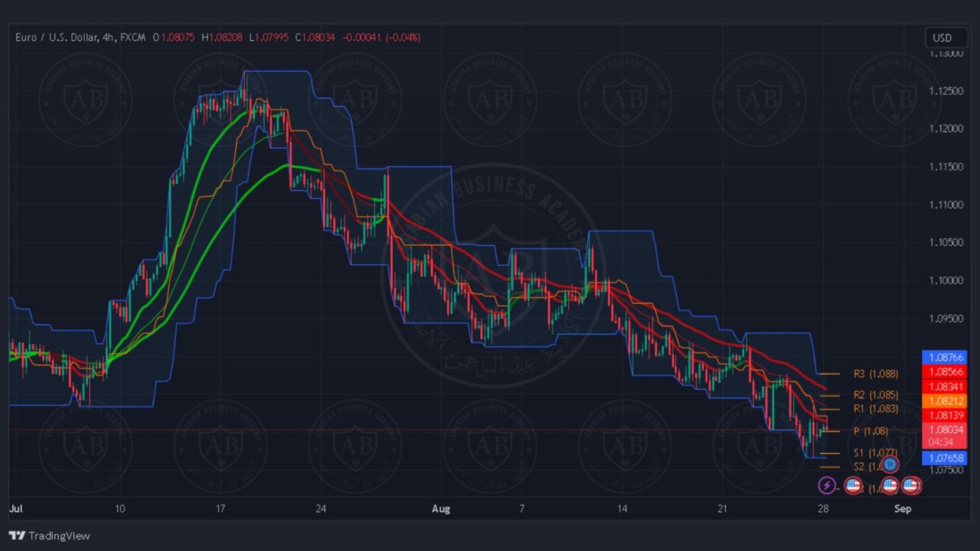Click the blue 1.07658 price label
980x551 pixels.
click(945, 458)
